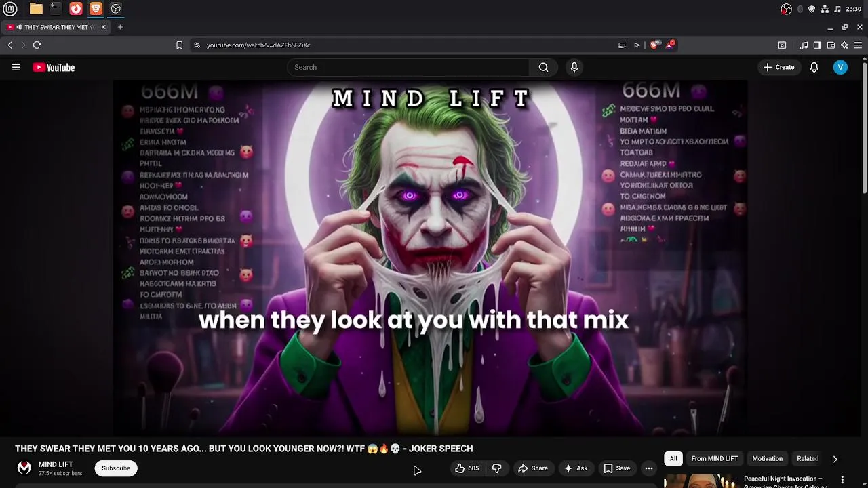Select the From MIND LIFT chip
Image resolution: width=868 pixels, height=488 pixels.
(714, 459)
